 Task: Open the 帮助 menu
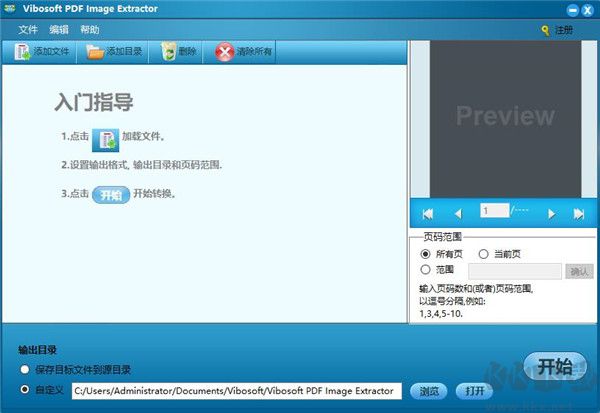coord(90,29)
